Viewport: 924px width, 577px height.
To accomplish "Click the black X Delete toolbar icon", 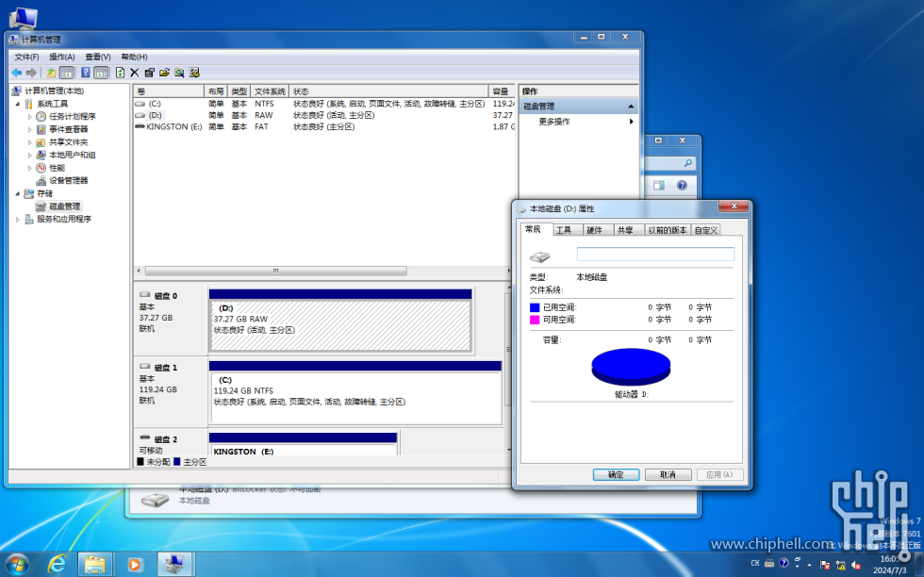I will 134,73.
